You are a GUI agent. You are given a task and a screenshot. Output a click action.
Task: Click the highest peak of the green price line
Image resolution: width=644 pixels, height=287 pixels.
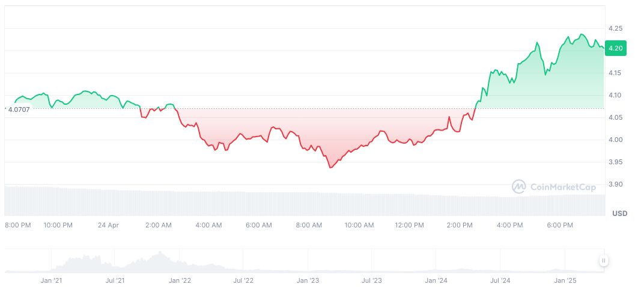582,34
